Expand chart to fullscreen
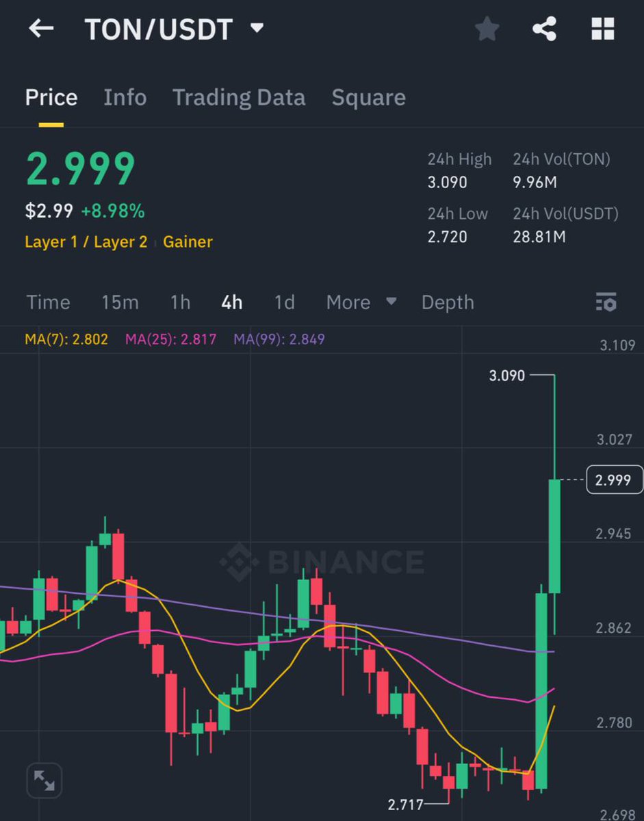 tap(44, 780)
